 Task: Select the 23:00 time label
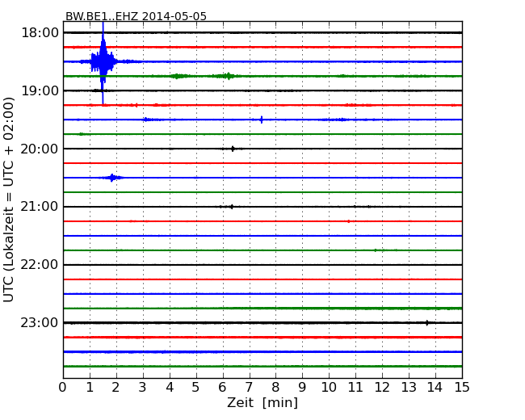point(40,322)
